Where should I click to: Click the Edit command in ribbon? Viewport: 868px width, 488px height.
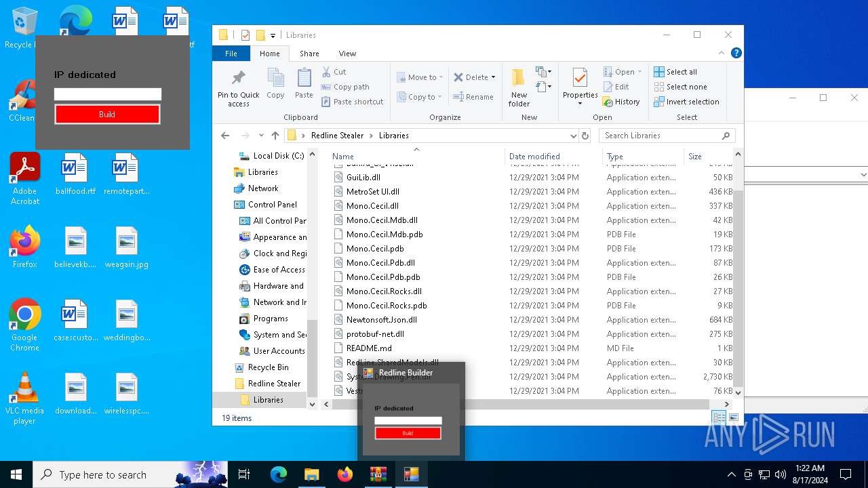point(616,87)
